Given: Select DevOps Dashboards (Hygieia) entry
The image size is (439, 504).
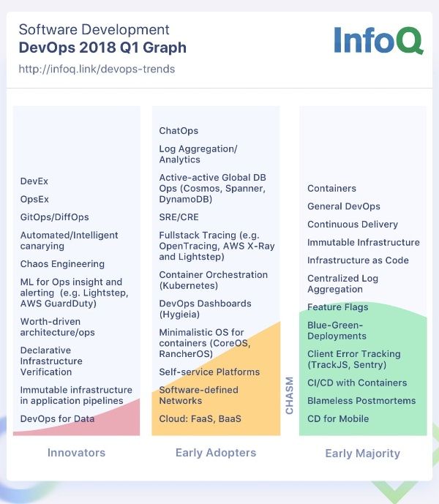Looking at the screenshot, I should (x=205, y=309).
